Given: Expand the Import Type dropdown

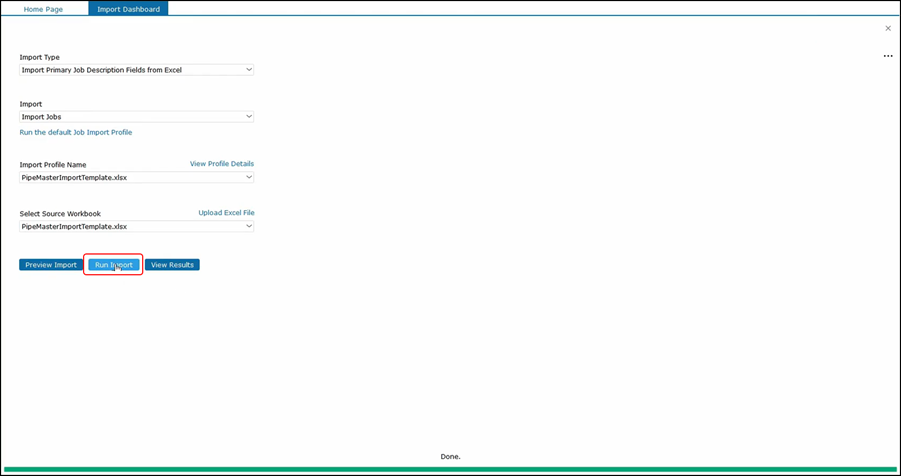Looking at the screenshot, I should pyautogui.click(x=137, y=70).
